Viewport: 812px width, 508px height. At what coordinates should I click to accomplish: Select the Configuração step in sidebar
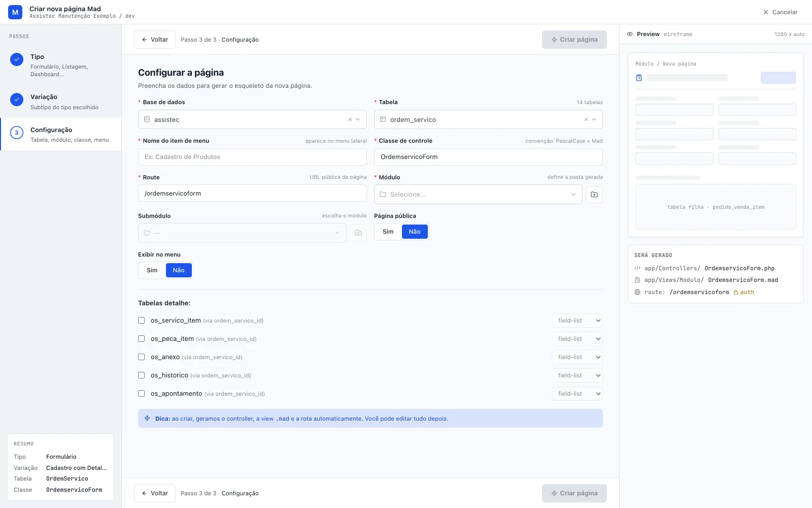(61, 135)
